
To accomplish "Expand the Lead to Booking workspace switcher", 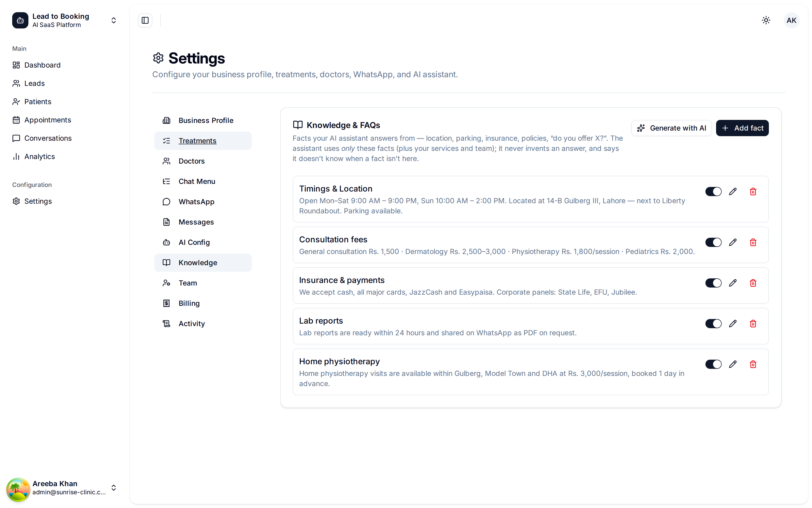I will [113, 20].
